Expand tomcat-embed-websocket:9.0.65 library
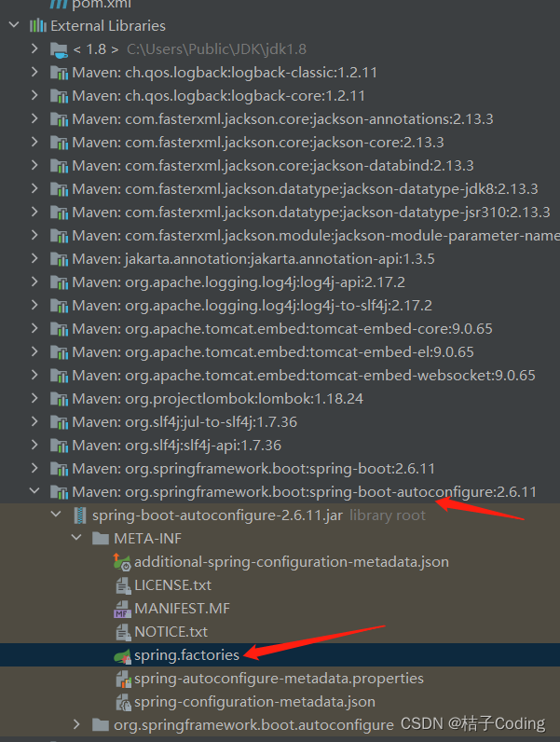This screenshot has width=560, height=742. coord(34,375)
